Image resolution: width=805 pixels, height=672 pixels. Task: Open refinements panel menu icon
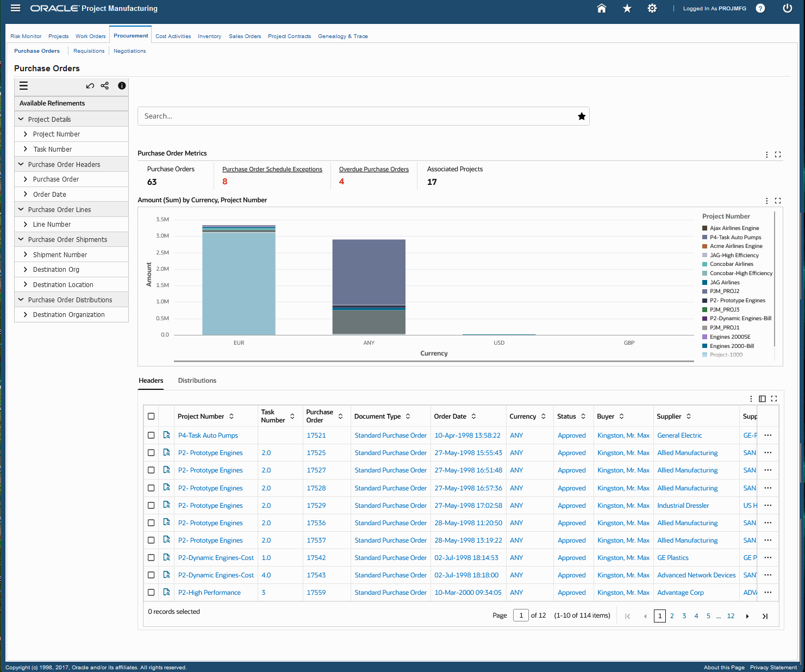click(23, 85)
